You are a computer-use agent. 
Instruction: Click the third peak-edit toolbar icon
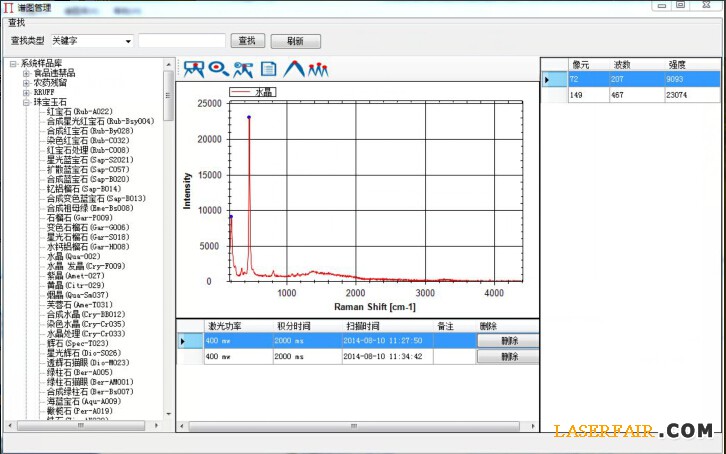[x=243, y=68]
